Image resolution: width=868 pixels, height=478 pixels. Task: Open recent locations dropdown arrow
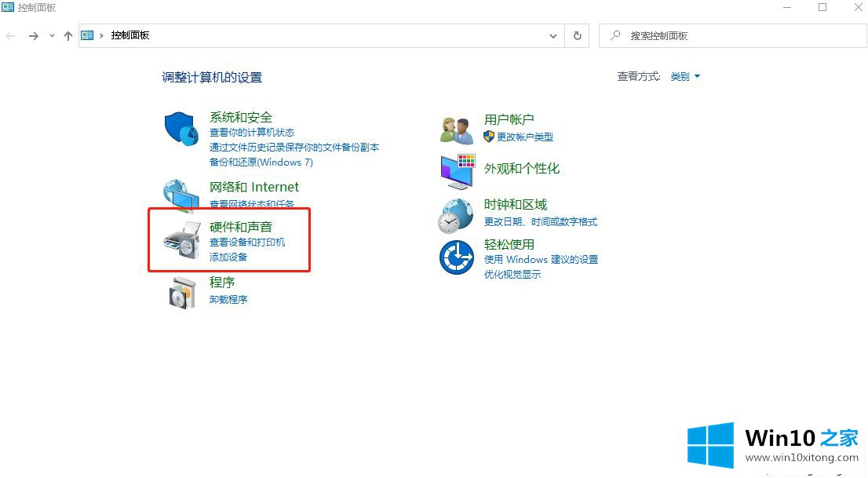point(52,36)
